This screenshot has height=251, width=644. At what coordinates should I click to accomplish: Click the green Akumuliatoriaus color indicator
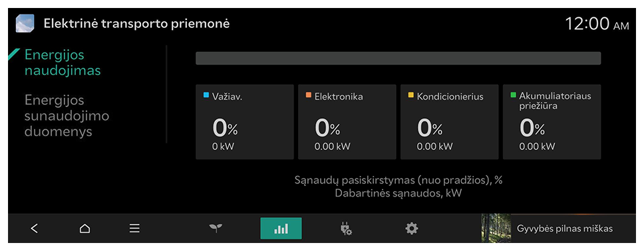[x=514, y=95]
